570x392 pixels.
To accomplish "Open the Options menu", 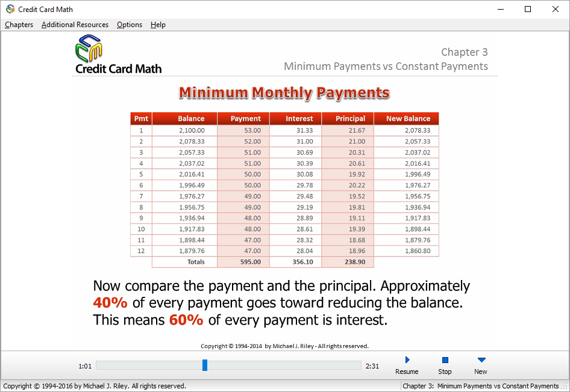I will click(x=130, y=25).
